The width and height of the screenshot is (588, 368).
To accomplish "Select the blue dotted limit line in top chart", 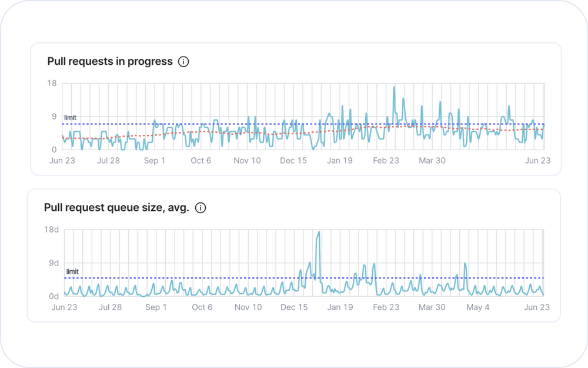I will tap(235, 124).
